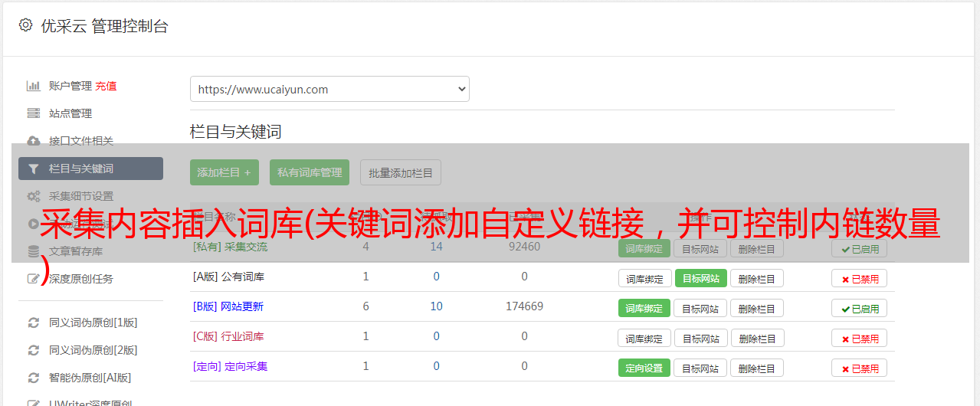Click 目标网站 in the 网站更新 row
The height and width of the screenshot is (406, 980).
(701, 309)
